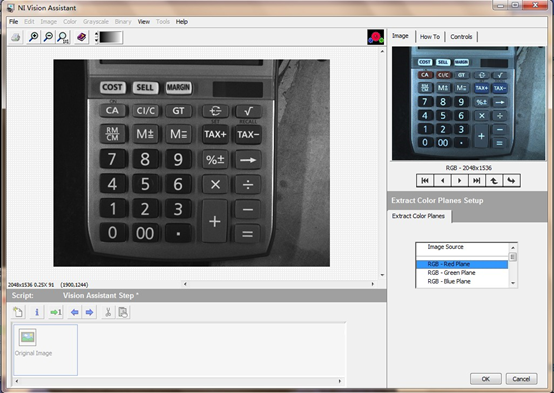Click the grayscale palette gradient control
The width and height of the screenshot is (554, 393).
[x=111, y=37]
